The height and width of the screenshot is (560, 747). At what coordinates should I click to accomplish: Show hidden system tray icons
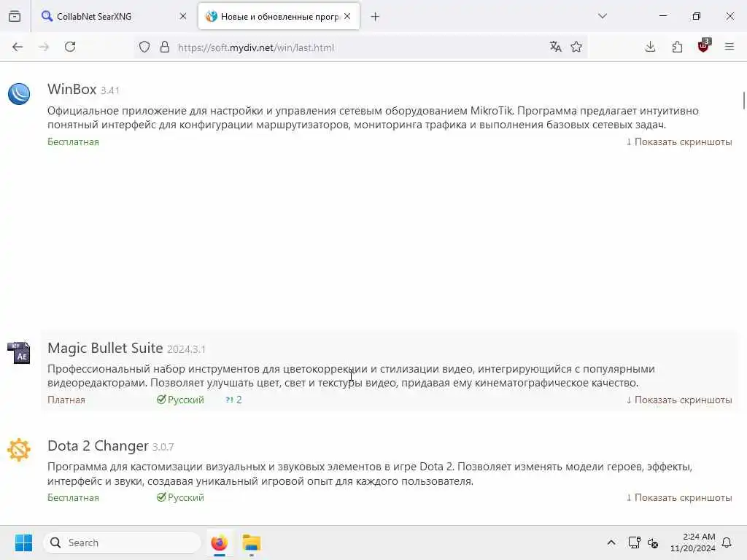(x=611, y=542)
